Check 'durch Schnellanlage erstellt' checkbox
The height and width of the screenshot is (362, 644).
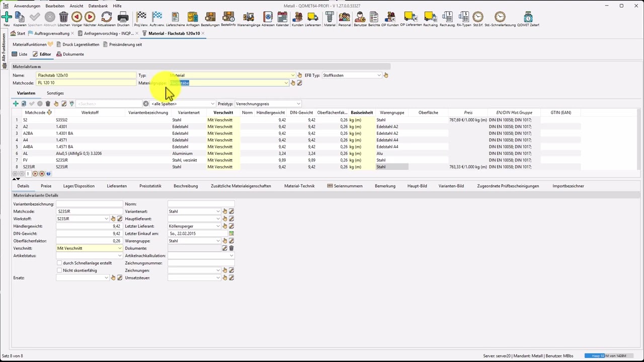click(59, 263)
